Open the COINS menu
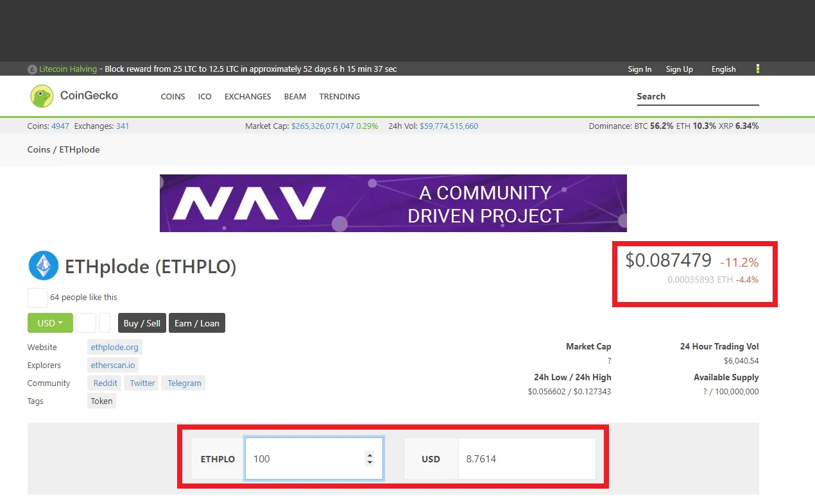815x504 pixels. [173, 97]
